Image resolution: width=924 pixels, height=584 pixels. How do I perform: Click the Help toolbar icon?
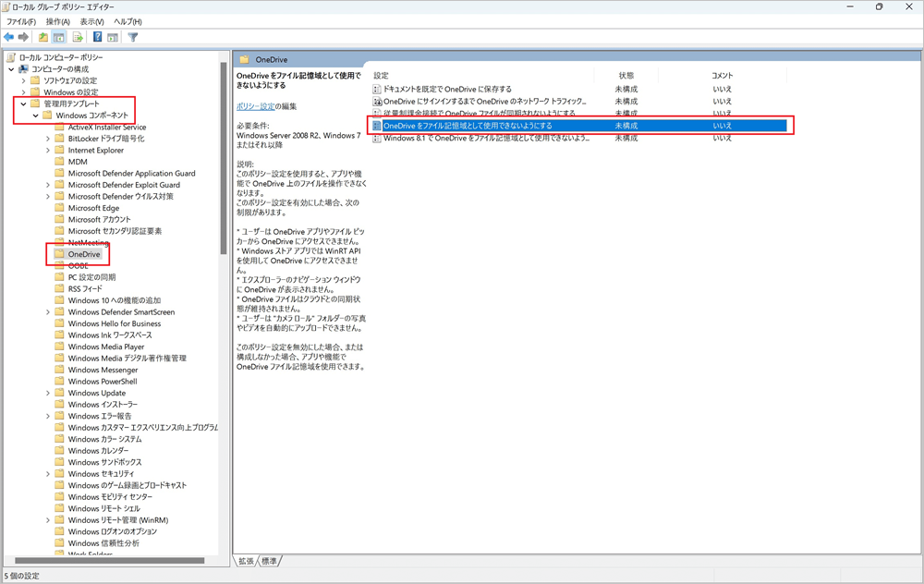click(x=98, y=37)
